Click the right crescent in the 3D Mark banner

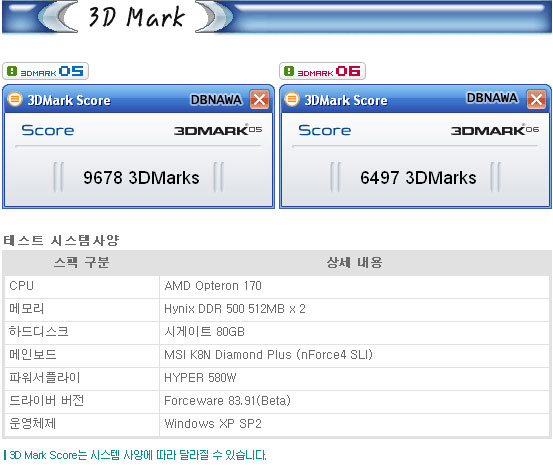[x=214, y=17]
